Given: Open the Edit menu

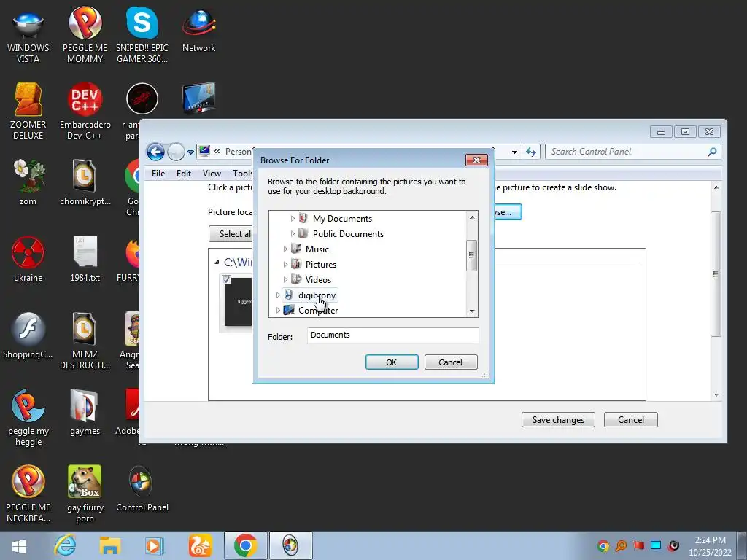Looking at the screenshot, I should [183, 174].
